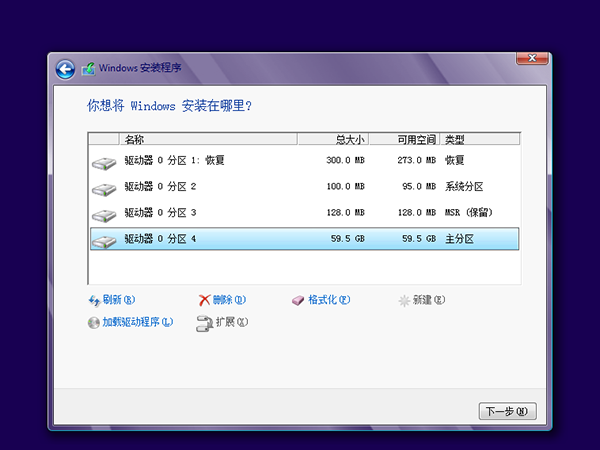Sort by the 名称 column header

[208, 139]
